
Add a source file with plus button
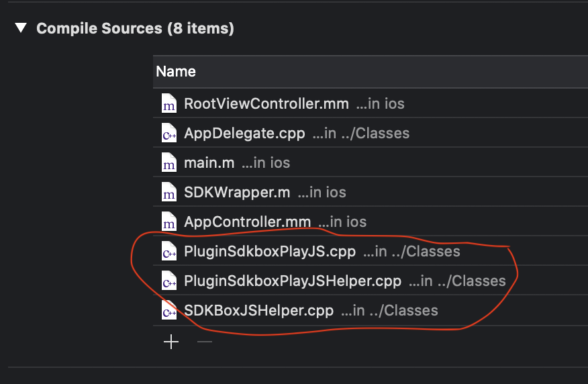[x=172, y=342]
